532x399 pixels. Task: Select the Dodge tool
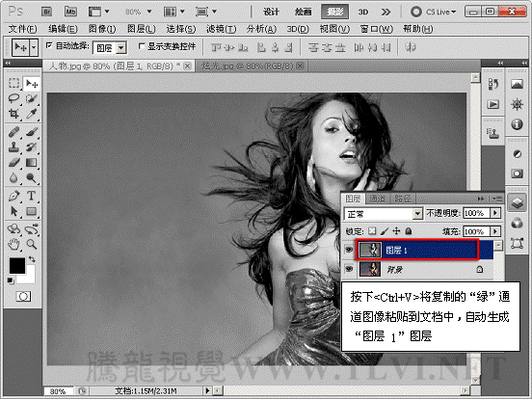click(32, 177)
